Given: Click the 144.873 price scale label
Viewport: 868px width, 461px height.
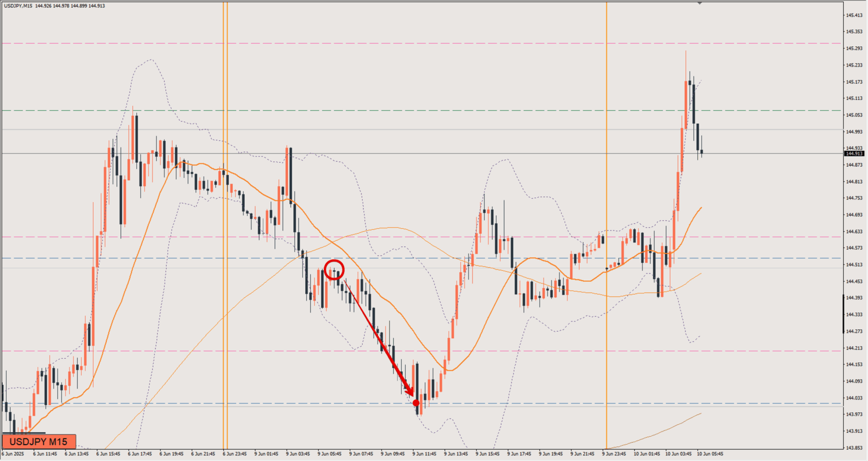Looking at the screenshot, I should (x=854, y=165).
